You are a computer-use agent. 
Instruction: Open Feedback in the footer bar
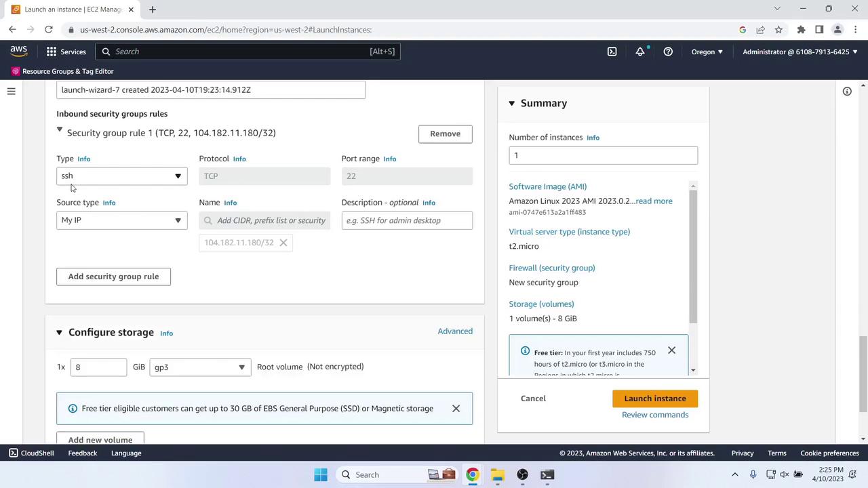pyautogui.click(x=83, y=453)
